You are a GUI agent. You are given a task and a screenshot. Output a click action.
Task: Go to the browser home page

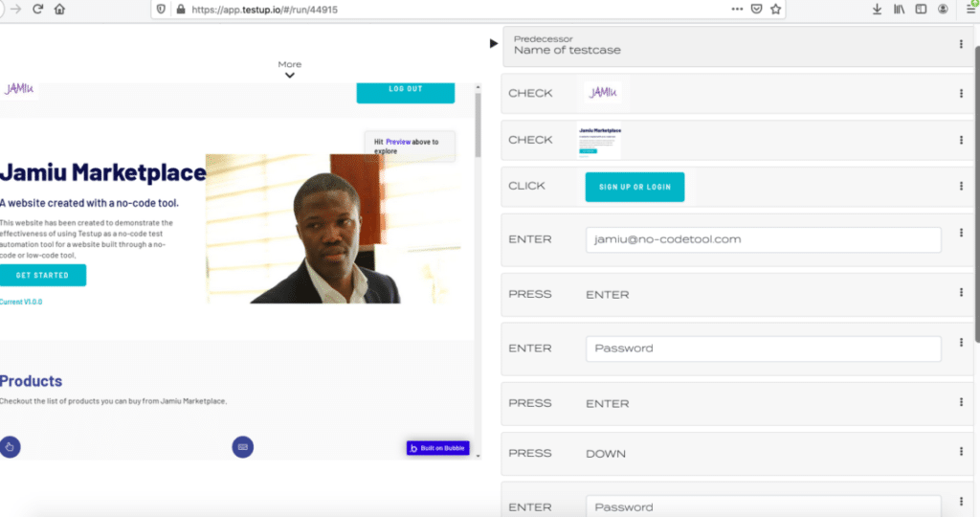59,9
